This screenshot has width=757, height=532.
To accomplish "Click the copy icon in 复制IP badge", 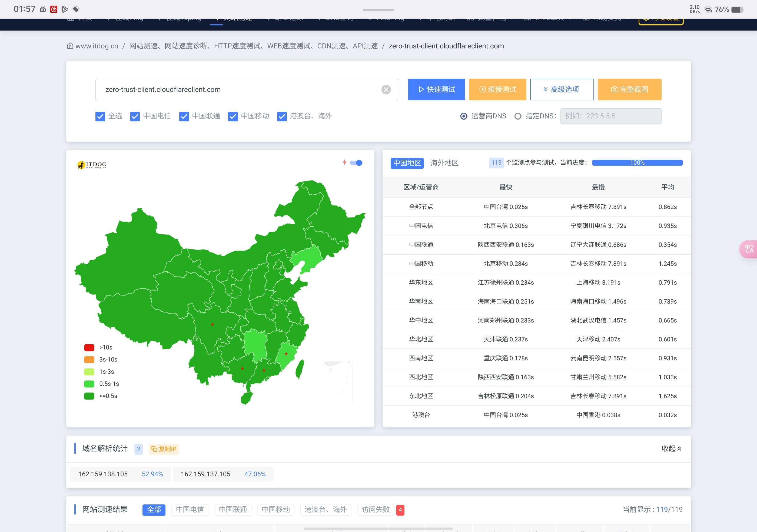I will tap(154, 449).
